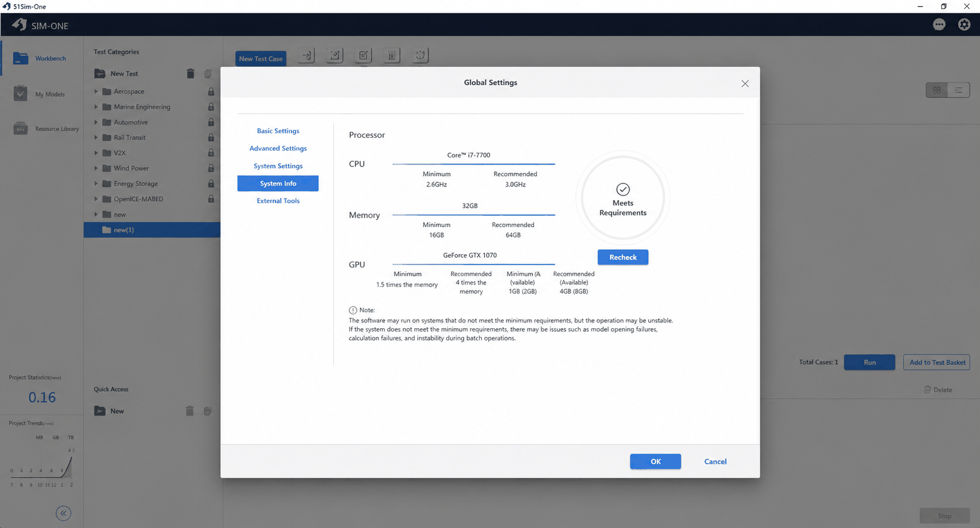Expand the Aerospace category arrow
Screen dimensions: 980x528
point(96,91)
